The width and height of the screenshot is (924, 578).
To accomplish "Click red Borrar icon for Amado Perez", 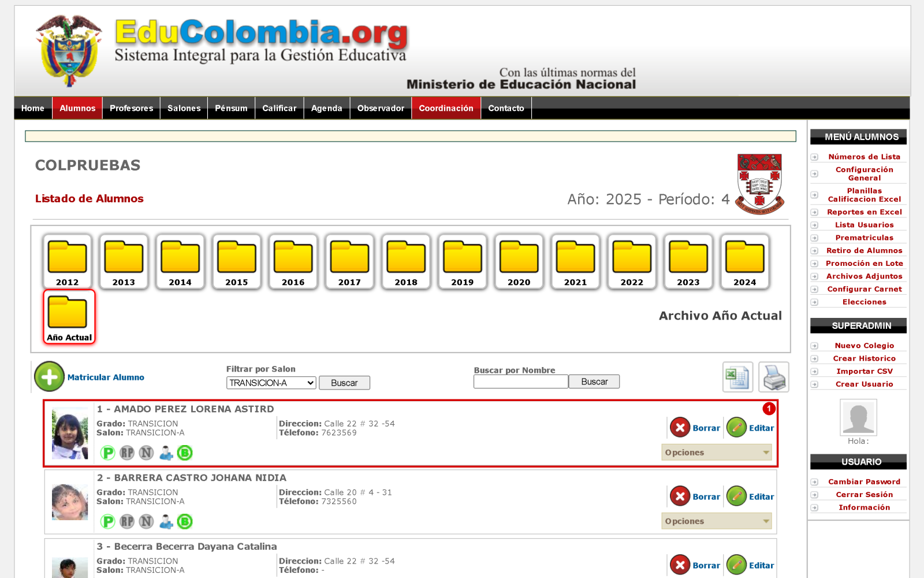I will [680, 428].
